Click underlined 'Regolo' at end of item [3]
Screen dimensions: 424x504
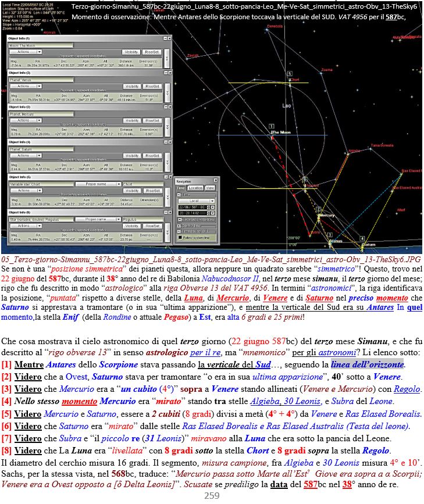coord(407,389)
